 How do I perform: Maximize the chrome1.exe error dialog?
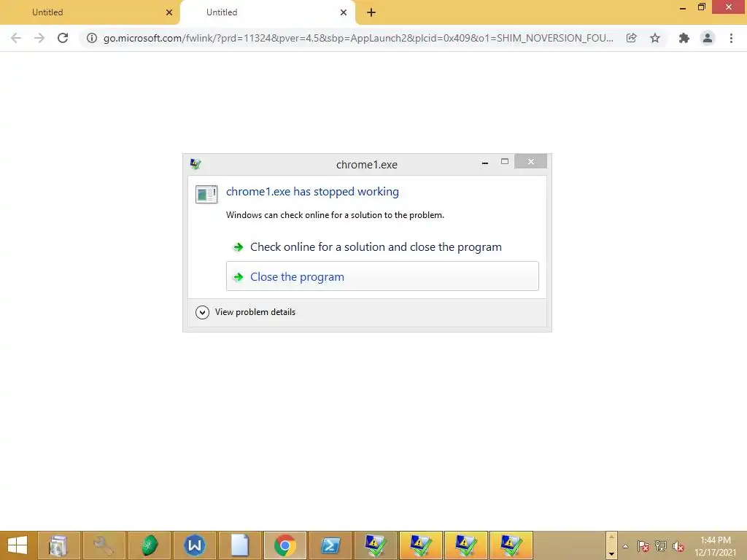505,161
